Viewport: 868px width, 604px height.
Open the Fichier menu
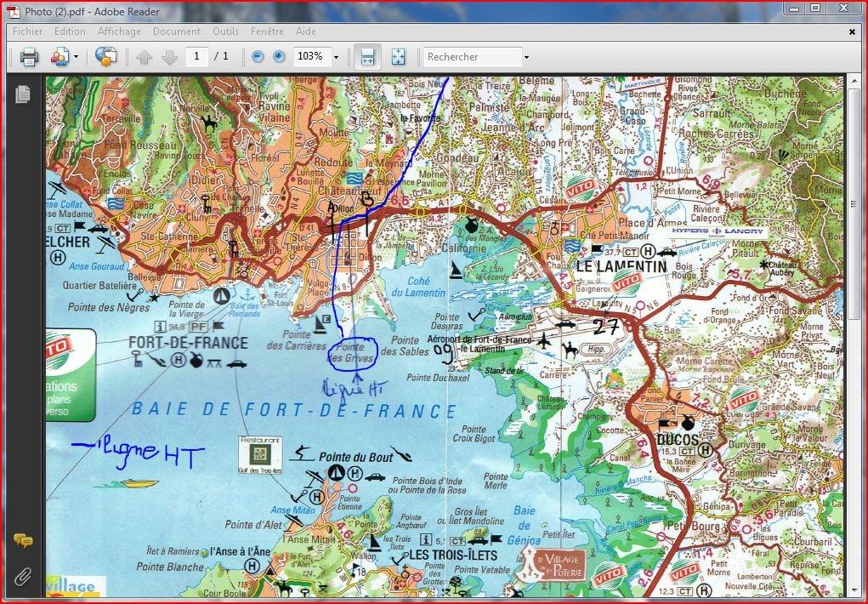point(27,31)
